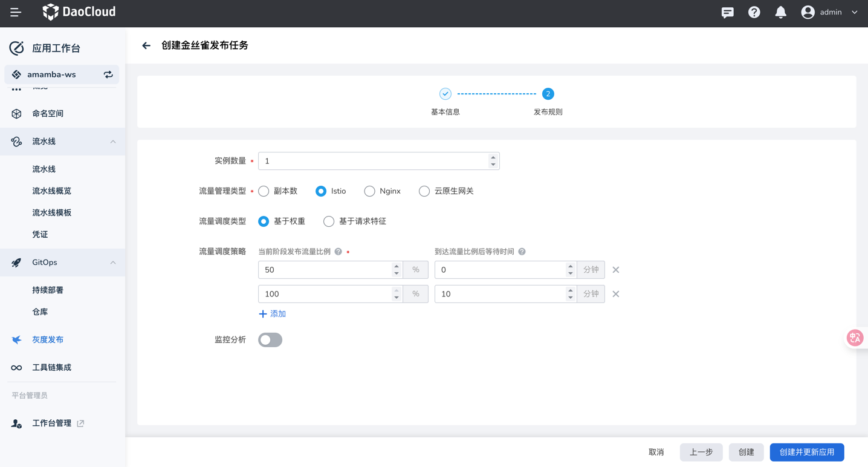868x467 pixels.
Task: Click help icon next to 到达流量比例后等待时间
Action: tap(522, 252)
